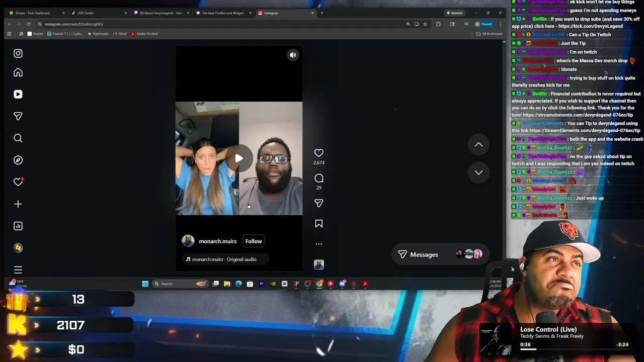644x362 pixels.
Task: Open monarch.muirz profile picture
Action: [x=188, y=241]
